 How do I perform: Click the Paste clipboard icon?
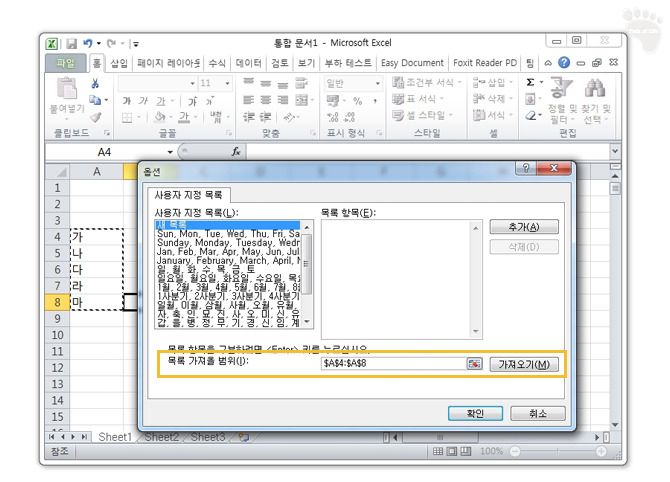click(67, 88)
